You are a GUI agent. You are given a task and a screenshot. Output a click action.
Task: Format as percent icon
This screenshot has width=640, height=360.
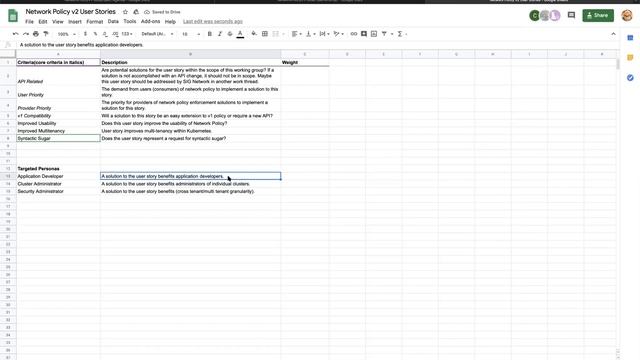[x=95, y=34]
